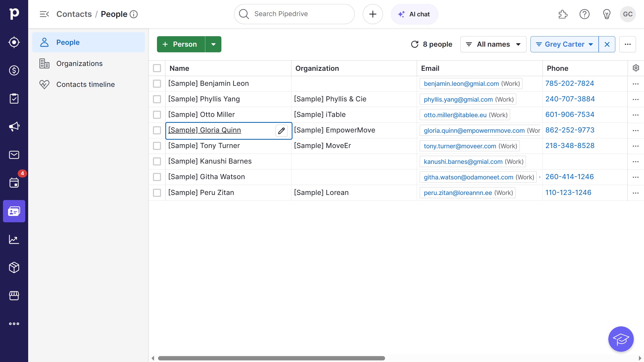Open the More options dots in sidebar

(x=14, y=324)
